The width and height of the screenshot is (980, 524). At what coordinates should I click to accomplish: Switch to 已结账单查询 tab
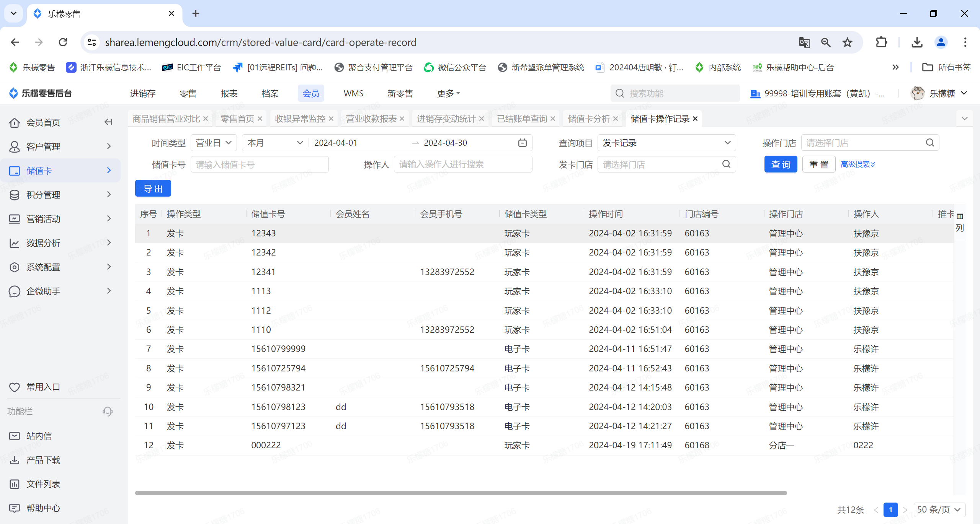[x=522, y=119]
